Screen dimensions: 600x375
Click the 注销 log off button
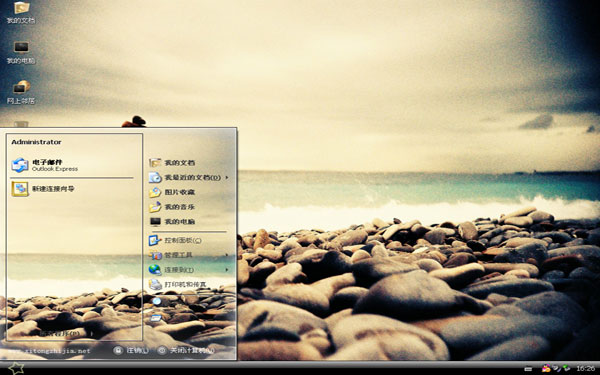click(131, 350)
